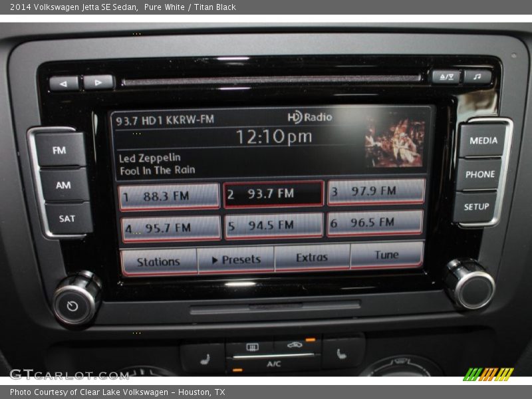Toggle the rear window defroster
The width and height of the screenshot is (532, 399).
coord(252,346)
